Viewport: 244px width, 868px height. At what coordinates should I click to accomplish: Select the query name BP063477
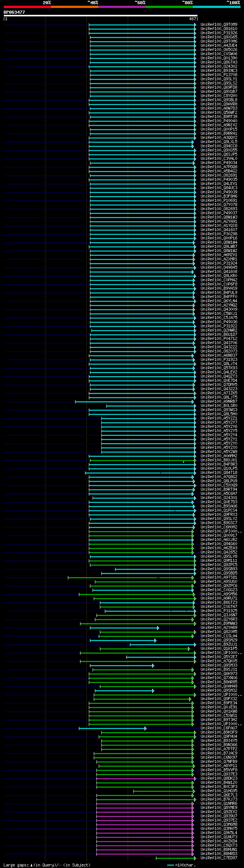tap(14, 12)
